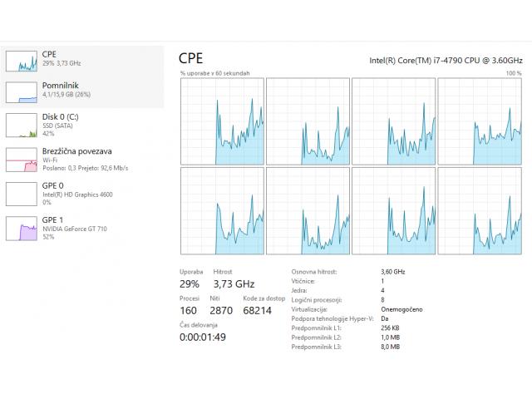Screen dimensions: 532x399
Task: Select the Wi-Fi network graph thumbnail
Action: 22,159
